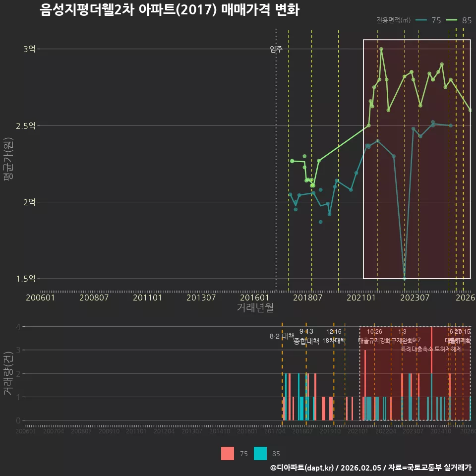Click the chart title '음성지평더웰2차 아파트(2017) 매매가격 변화'

(x=170, y=10)
